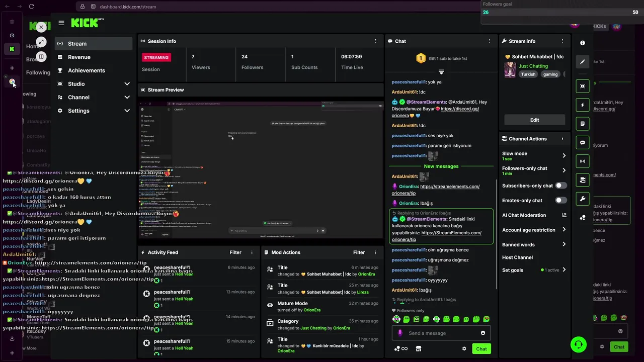
Task: Click the Gift 1 sub leaderboard banner
Action: click(x=441, y=58)
